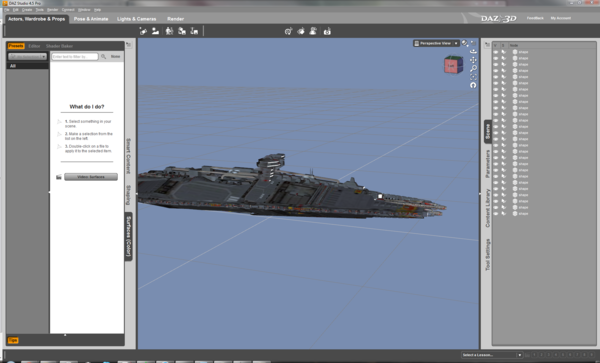This screenshot has height=363, width=600.
Task: Open the My Account link
Action: pyautogui.click(x=561, y=18)
